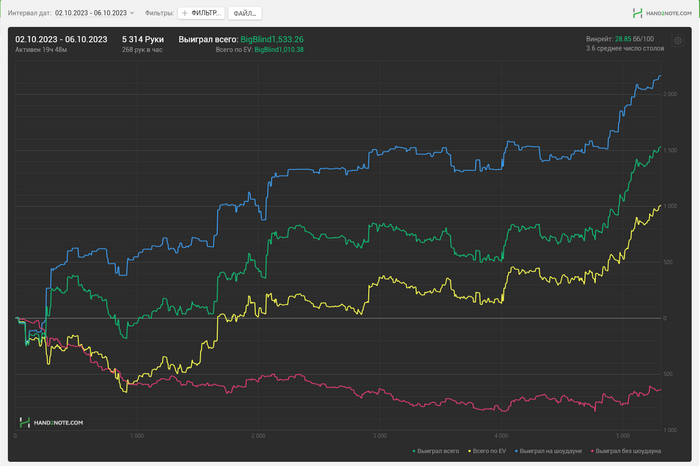The image size is (700, 466).
Task: Click the chart header date range 02.10.2023 - 06.10.2023
Action: tap(61, 39)
